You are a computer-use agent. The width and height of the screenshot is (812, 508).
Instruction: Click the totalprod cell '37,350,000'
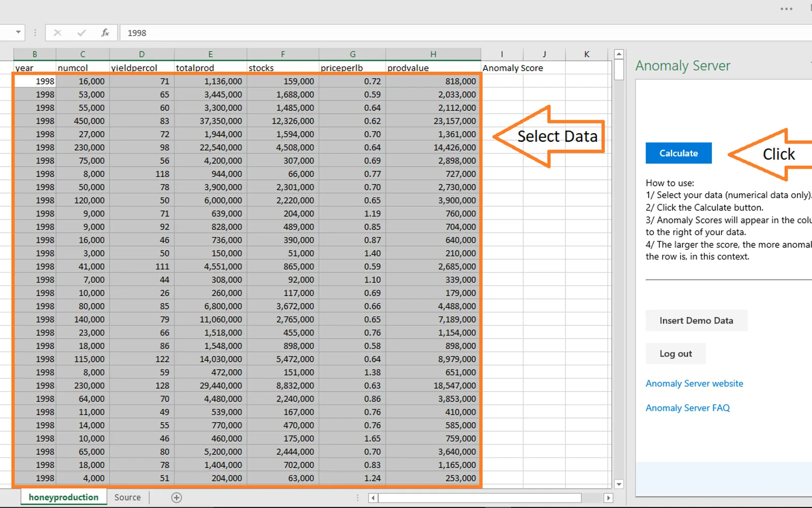pos(211,121)
